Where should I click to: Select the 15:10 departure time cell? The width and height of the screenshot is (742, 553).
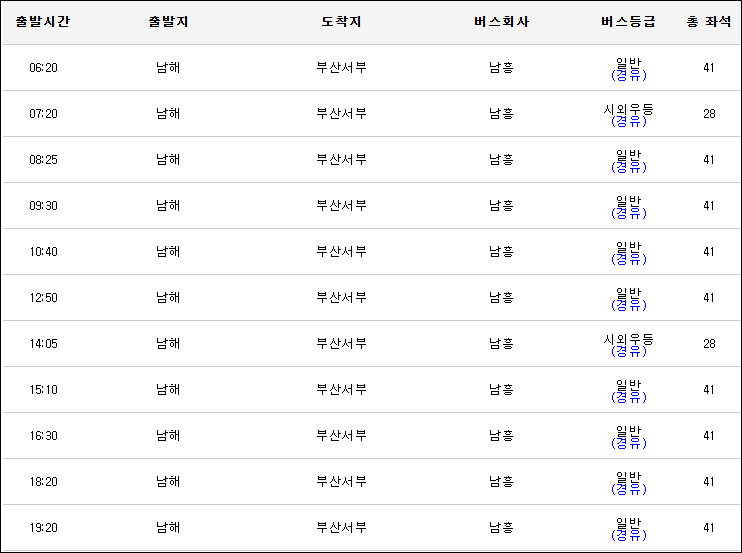point(44,389)
